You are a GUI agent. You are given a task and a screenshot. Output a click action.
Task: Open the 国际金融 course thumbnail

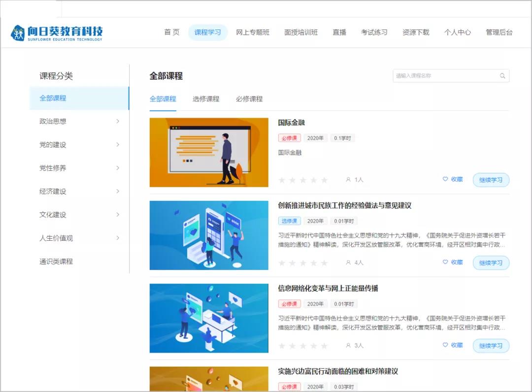pos(209,152)
